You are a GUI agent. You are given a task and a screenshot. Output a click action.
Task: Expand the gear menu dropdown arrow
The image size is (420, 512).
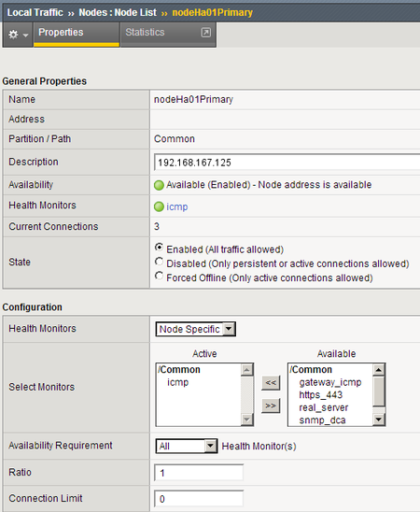pos(26,35)
